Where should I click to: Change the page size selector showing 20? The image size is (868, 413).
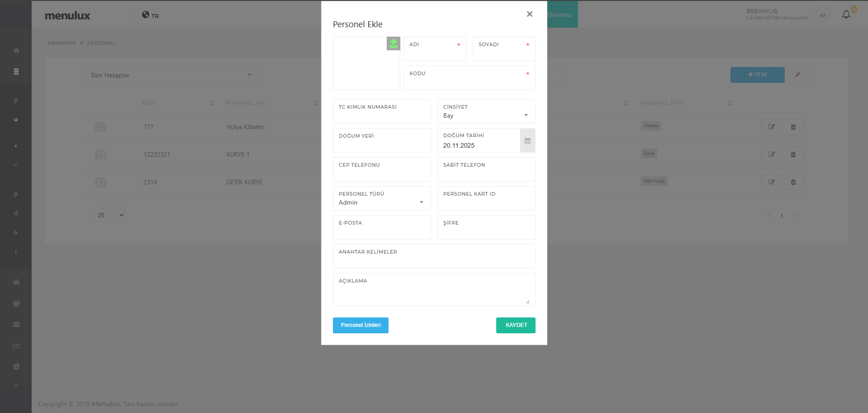[x=109, y=215]
